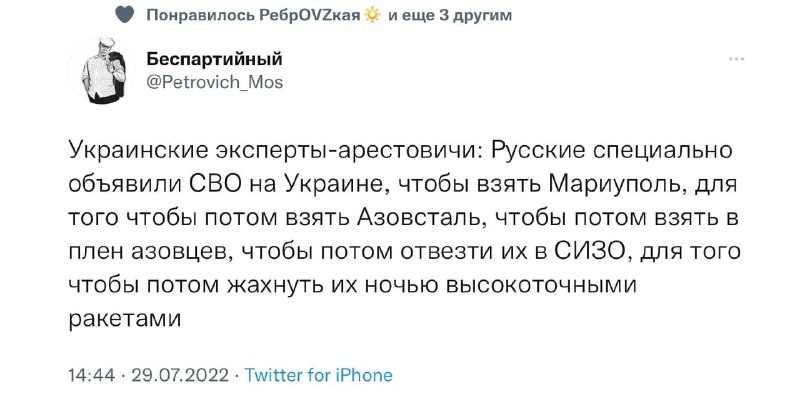The height and width of the screenshot is (399, 800).
Task: Open the Беспартийный profile avatar
Action: click(x=102, y=71)
